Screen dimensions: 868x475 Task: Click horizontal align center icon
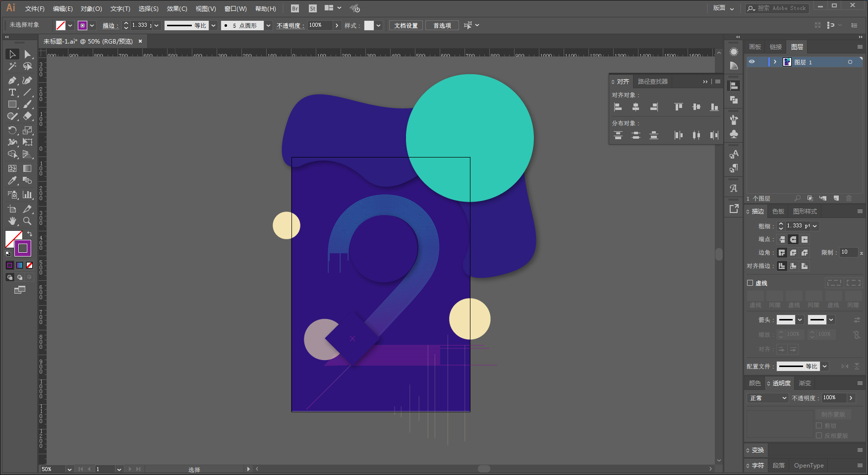[636, 107]
